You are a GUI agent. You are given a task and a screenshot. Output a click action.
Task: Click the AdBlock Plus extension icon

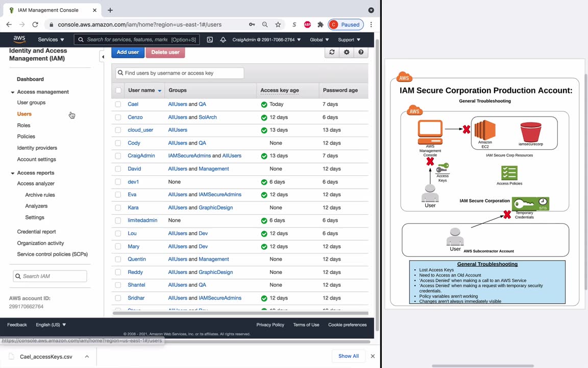[307, 25]
